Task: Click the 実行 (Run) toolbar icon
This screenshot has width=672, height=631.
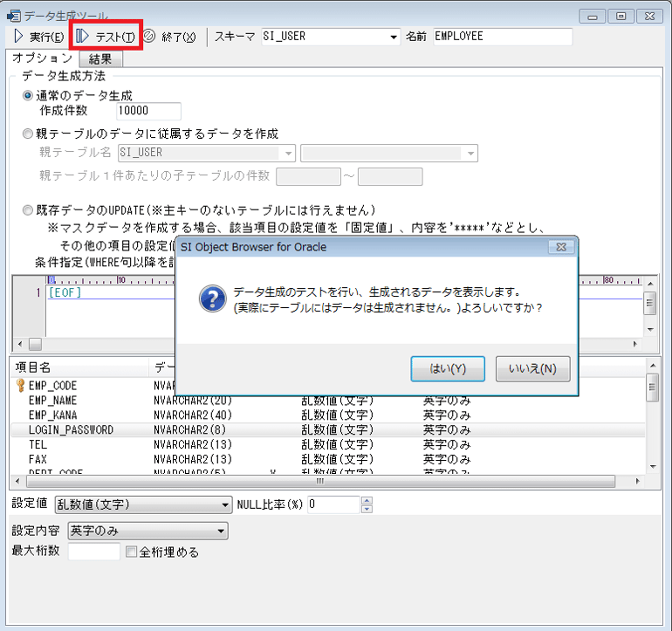Action: [x=18, y=37]
